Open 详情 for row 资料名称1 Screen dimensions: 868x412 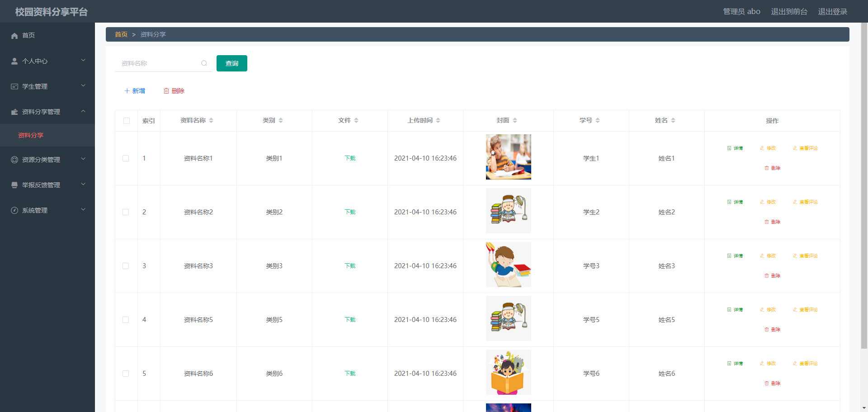coord(735,148)
